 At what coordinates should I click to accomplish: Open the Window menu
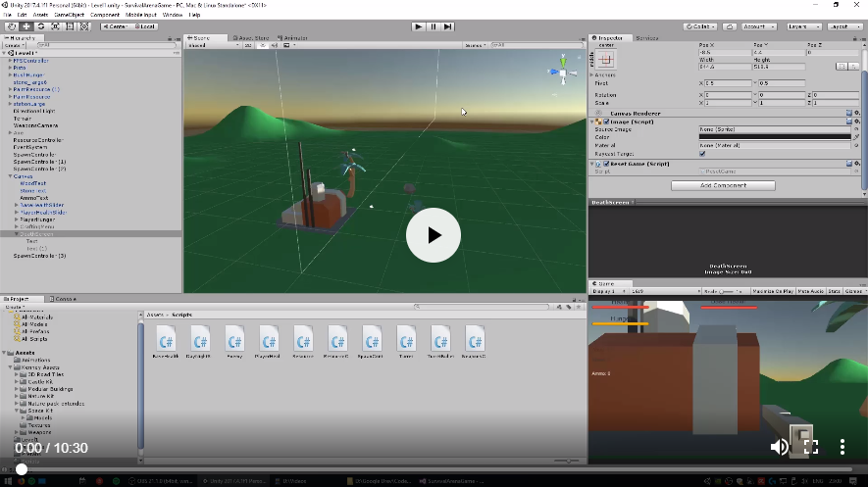coord(173,15)
